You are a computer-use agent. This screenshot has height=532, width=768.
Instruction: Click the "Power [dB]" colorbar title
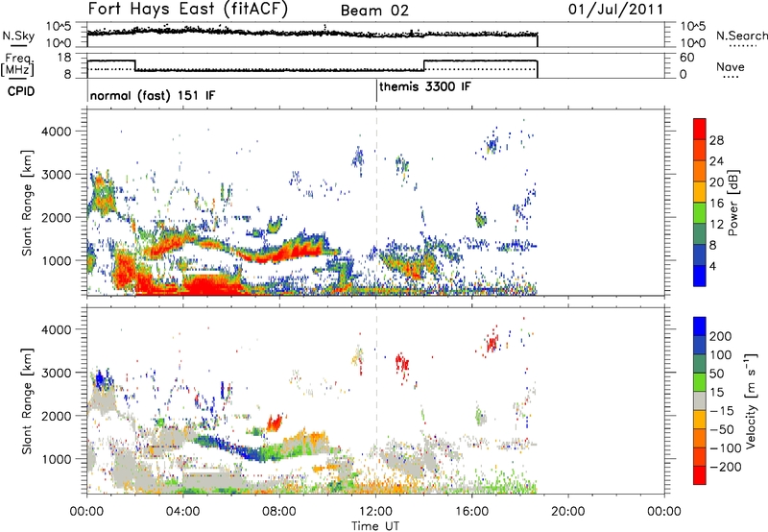(x=732, y=203)
